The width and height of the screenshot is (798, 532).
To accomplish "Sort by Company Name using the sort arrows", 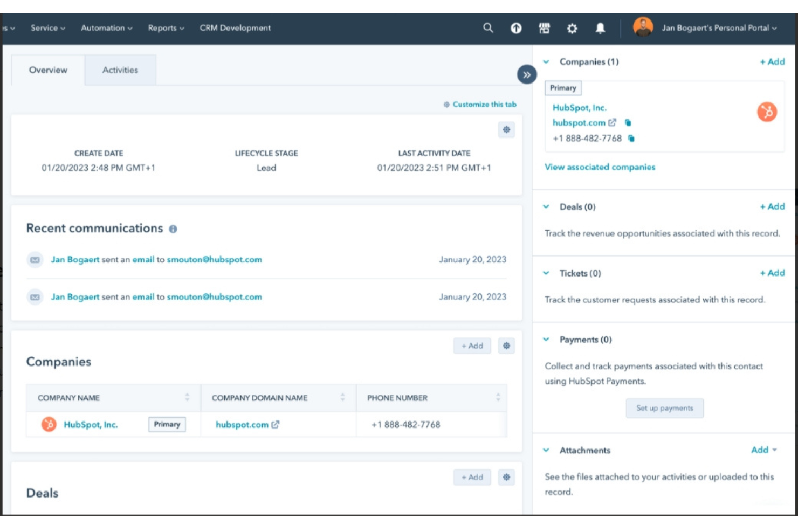I will 187,398.
